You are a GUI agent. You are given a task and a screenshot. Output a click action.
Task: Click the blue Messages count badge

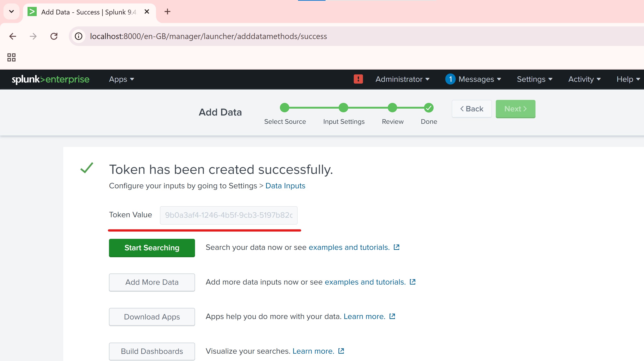click(x=450, y=79)
